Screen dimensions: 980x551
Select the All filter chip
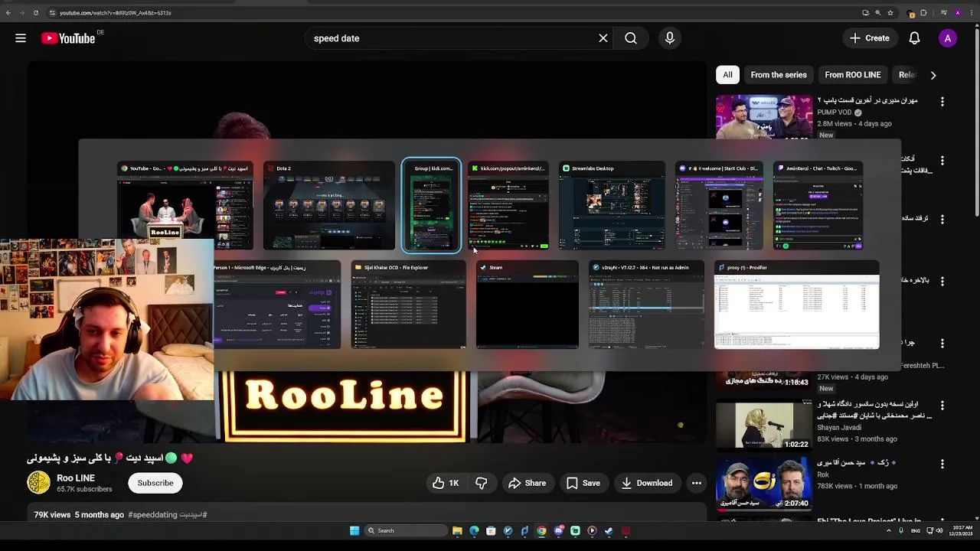click(727, 75)
